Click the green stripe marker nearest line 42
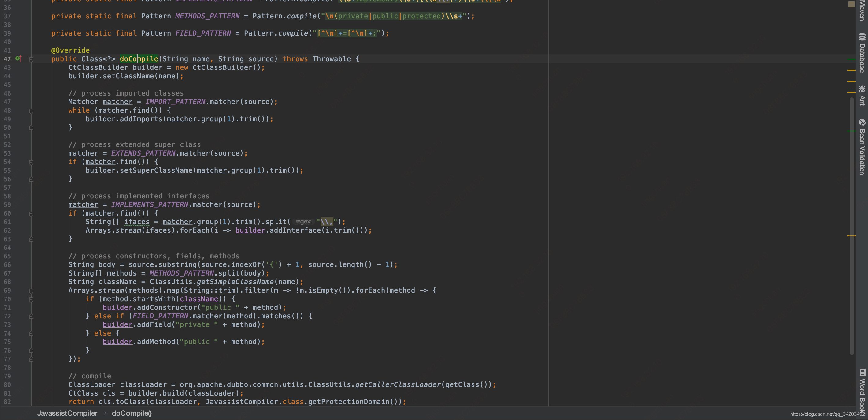Screen dimensions: 868x420 pos(851,59)
